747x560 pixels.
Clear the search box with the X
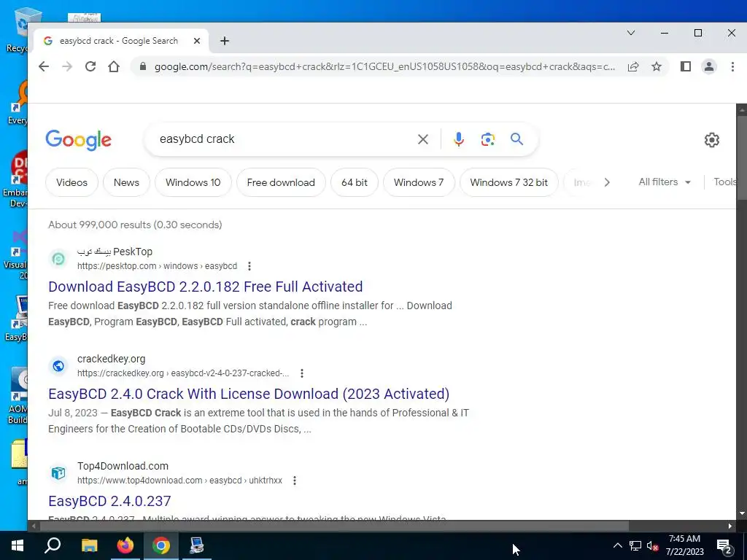[x=423, y=139]
